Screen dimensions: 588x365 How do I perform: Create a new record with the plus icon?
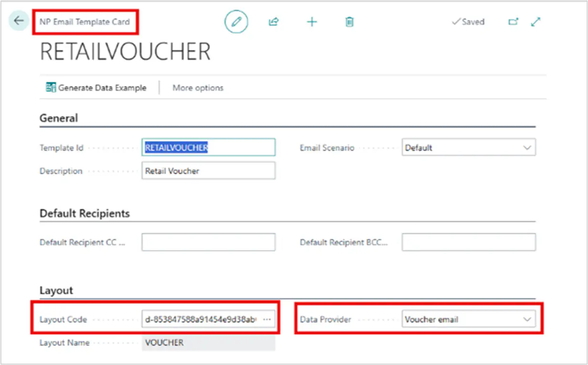pyautogui.click(x=312, y=21)
